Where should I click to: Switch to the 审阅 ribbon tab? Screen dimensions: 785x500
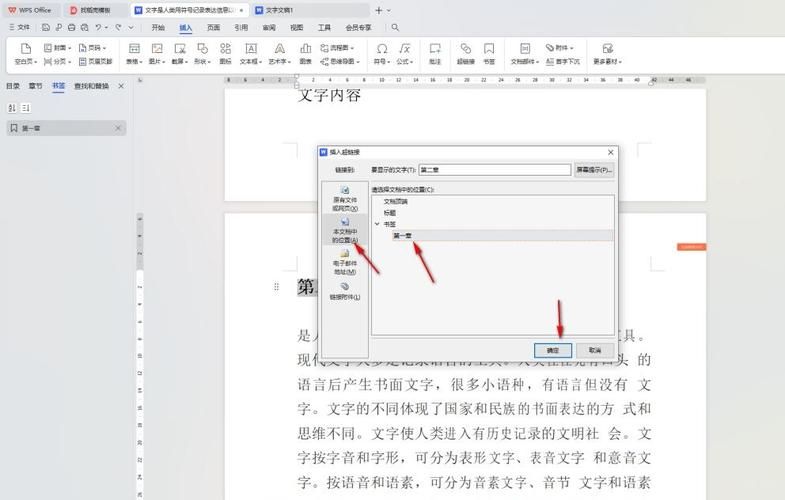tap(269, 28)
